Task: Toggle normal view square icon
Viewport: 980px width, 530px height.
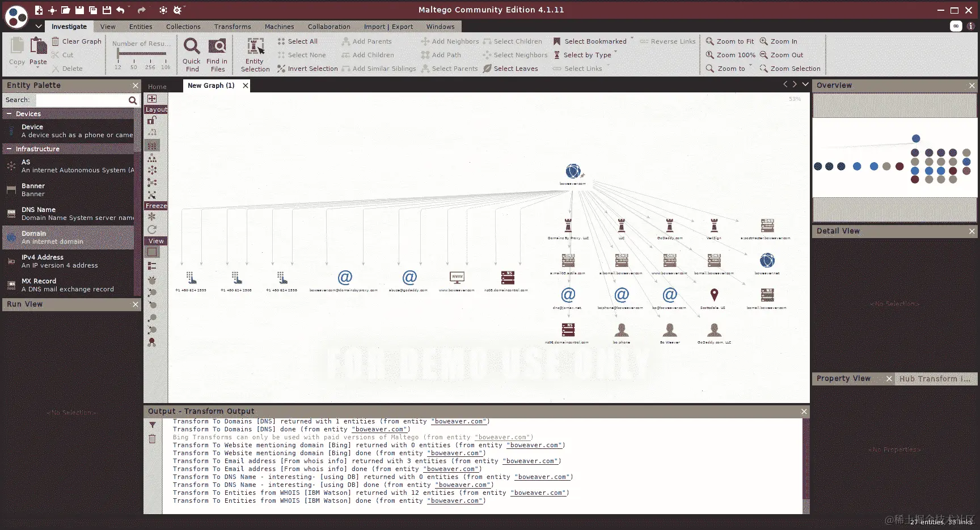Action: pos(152,252)
